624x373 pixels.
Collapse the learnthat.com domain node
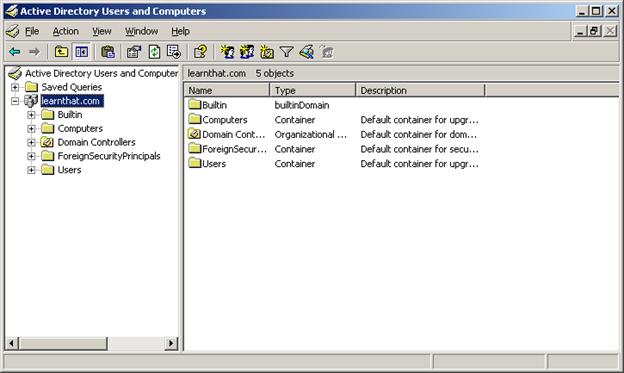click(x=15, y=101)
